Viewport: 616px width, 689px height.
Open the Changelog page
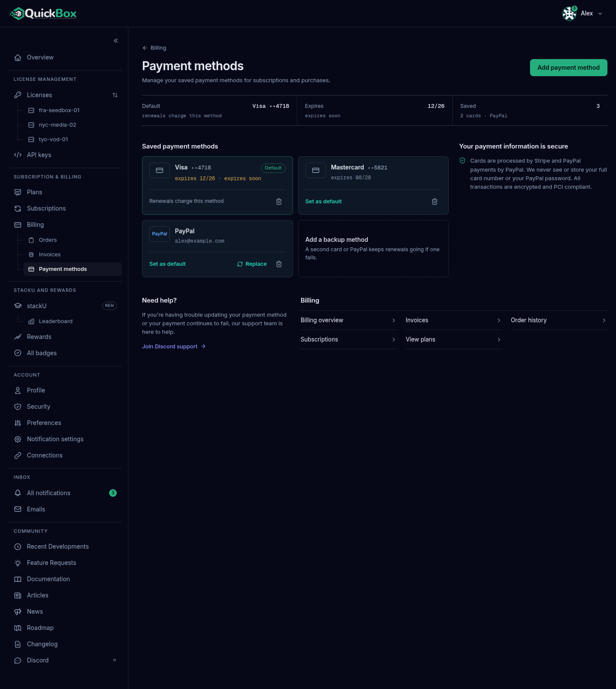click(65, 644)
